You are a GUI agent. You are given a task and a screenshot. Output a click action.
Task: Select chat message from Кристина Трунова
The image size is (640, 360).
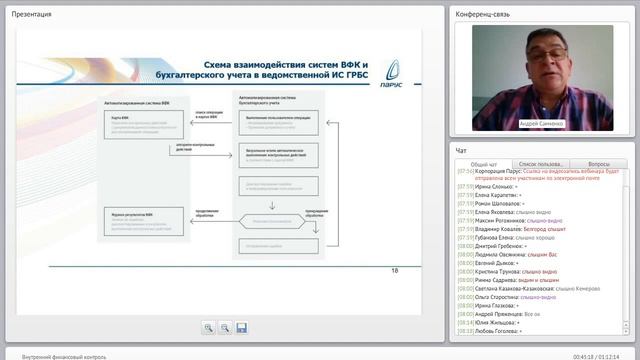click(x=507, y=272)
